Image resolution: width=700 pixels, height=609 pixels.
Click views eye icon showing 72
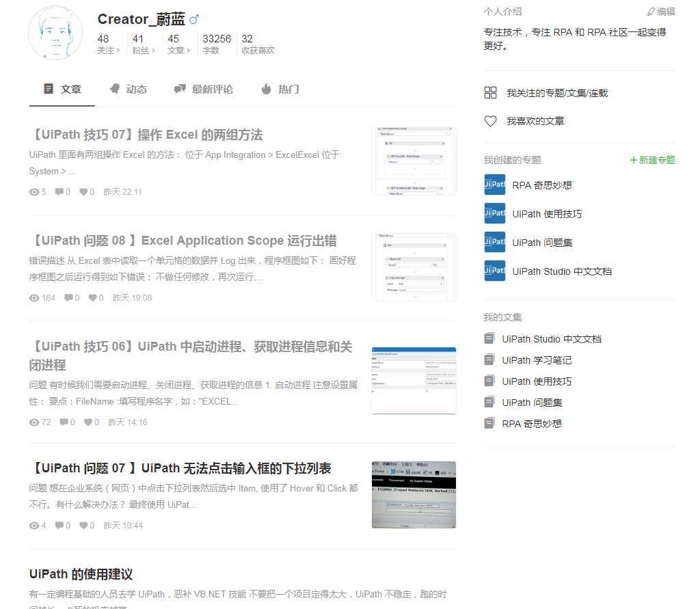pyautogui.click(x=34, y=422)
